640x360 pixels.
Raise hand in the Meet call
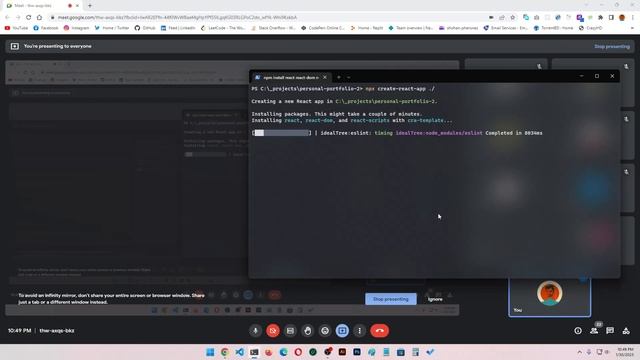308,331
